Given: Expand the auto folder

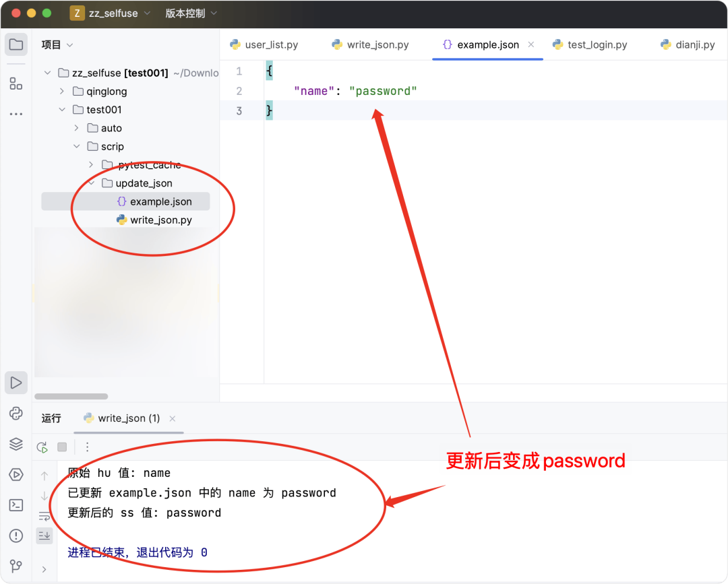Looking at the screenshot, I should coord(76,127).
